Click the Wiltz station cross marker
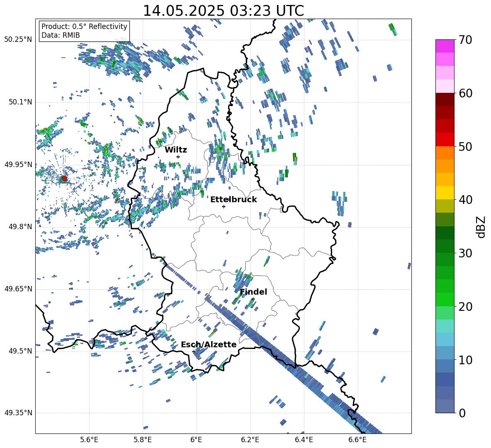This screenshot has height=448, width=491. click(178, 157)
